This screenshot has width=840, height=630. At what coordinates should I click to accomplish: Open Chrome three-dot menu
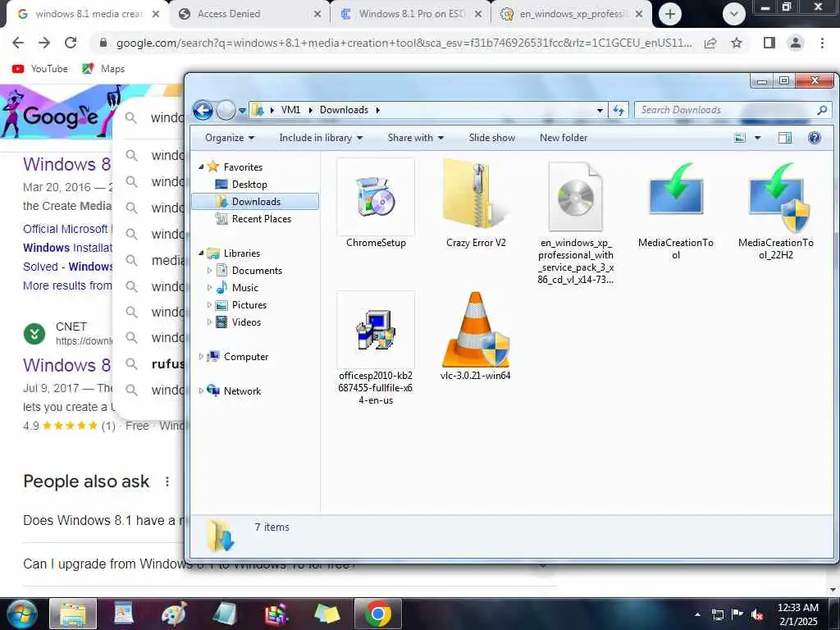pos(822,43)
